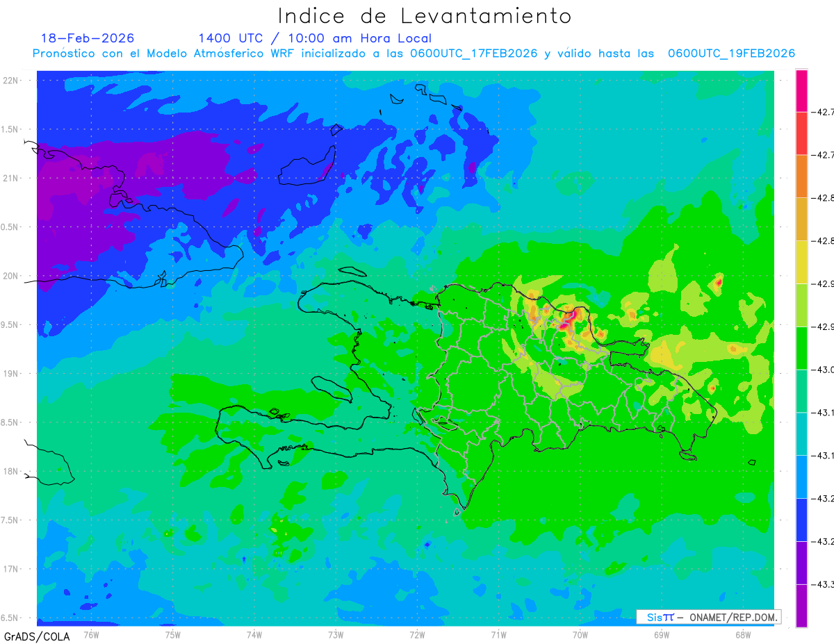
Task: Click the "1400 UTC / 10:00 am Hora Local" time label
Action: click(x=315, y=38)
